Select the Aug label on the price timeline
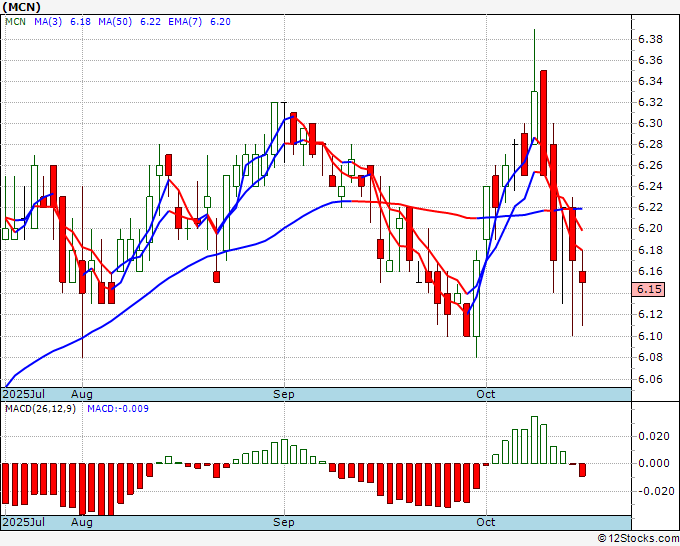680x546 pixels. [x=82, y=394]
